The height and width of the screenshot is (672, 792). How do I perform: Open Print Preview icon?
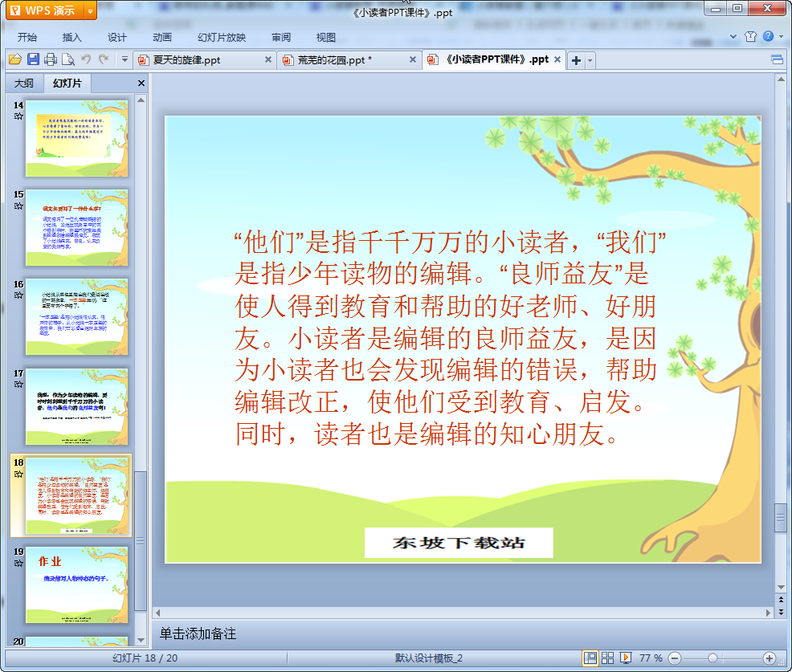pos(68,59)
